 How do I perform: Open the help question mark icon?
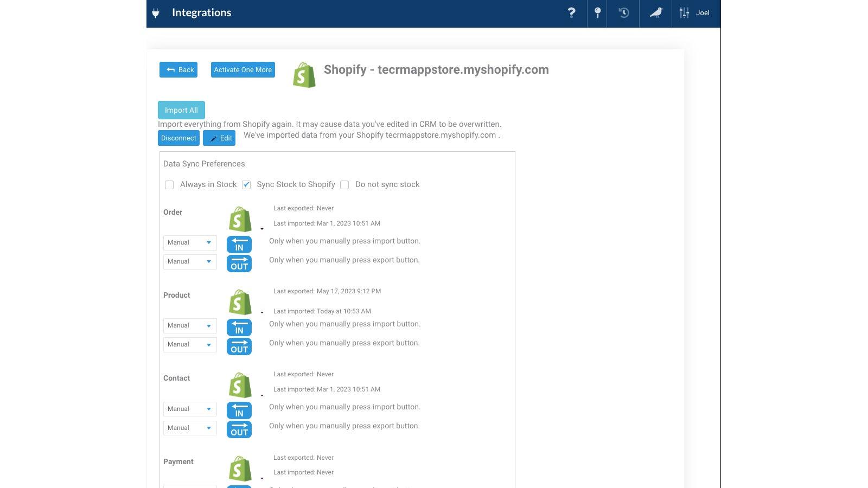click(x=572, y=13)
